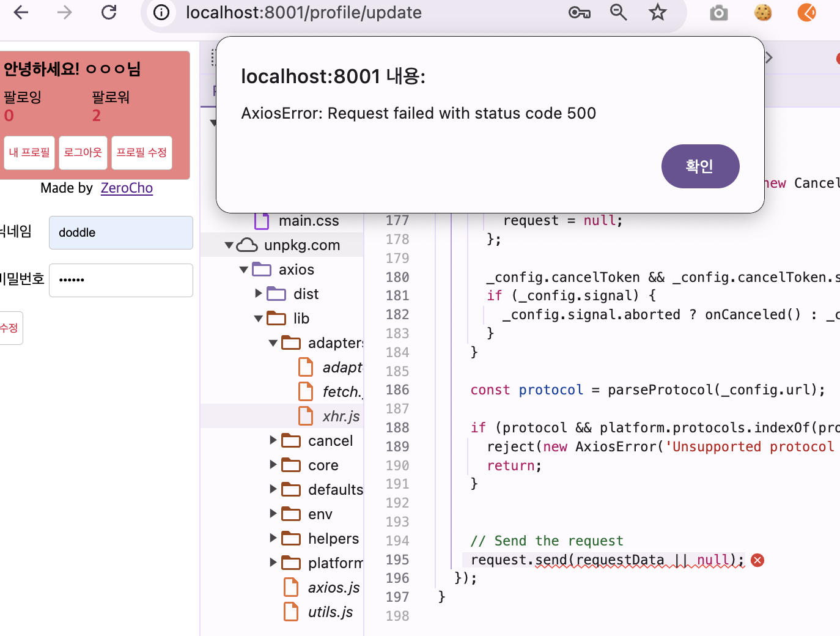
Task: Expand the cancel folder
Action: [273, 441]
